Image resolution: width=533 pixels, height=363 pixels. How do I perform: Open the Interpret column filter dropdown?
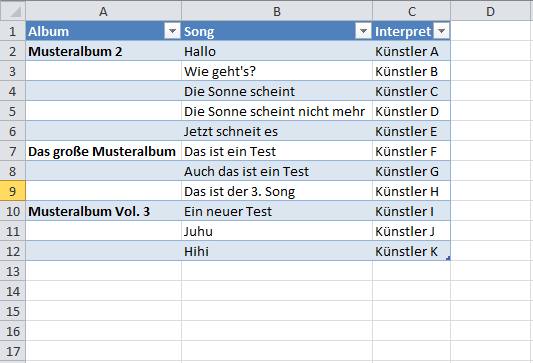(x=441, y=31)
